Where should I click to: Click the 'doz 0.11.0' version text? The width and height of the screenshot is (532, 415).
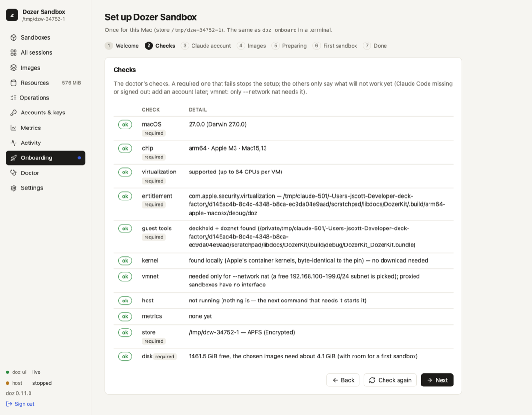(19, 393)
